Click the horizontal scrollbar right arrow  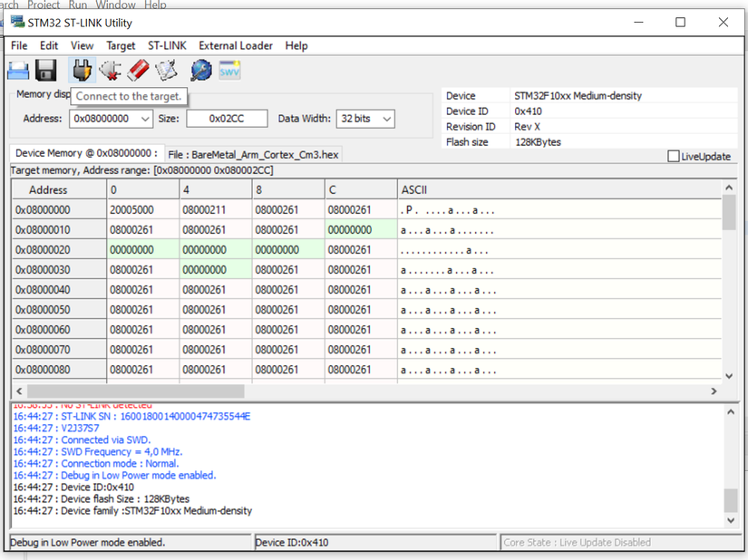(x=714, y=391)
